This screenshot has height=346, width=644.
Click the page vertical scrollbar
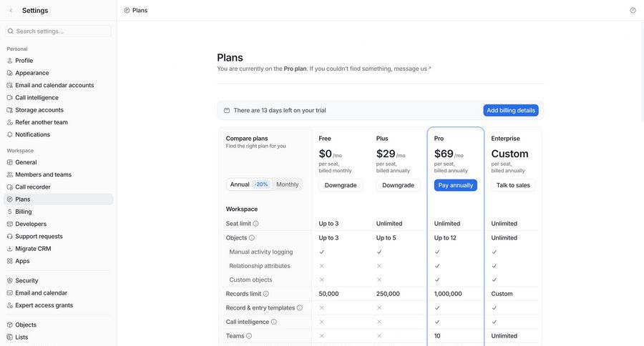[642, 71]
